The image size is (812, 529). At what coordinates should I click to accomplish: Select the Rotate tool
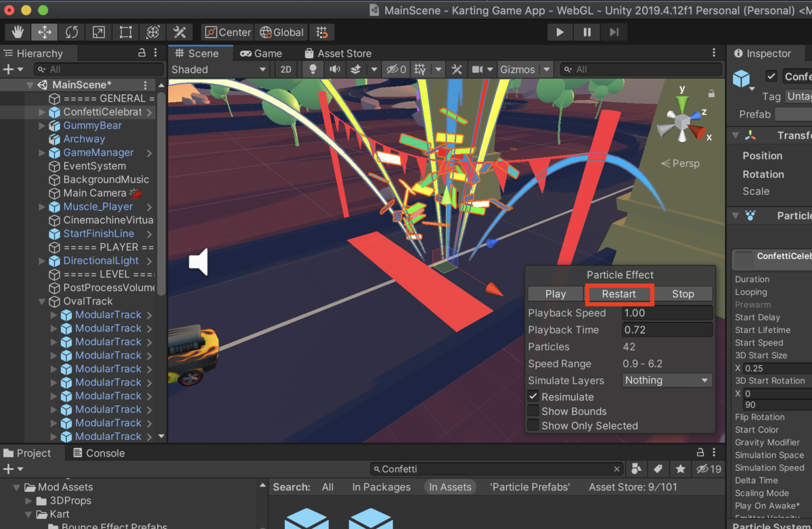click(72, 32)
